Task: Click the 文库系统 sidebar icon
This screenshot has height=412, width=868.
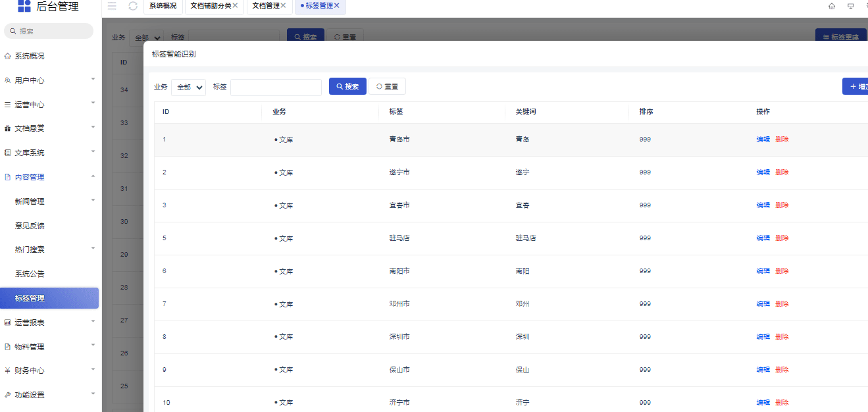Action: pyautogui.click(x=8, y=153)
